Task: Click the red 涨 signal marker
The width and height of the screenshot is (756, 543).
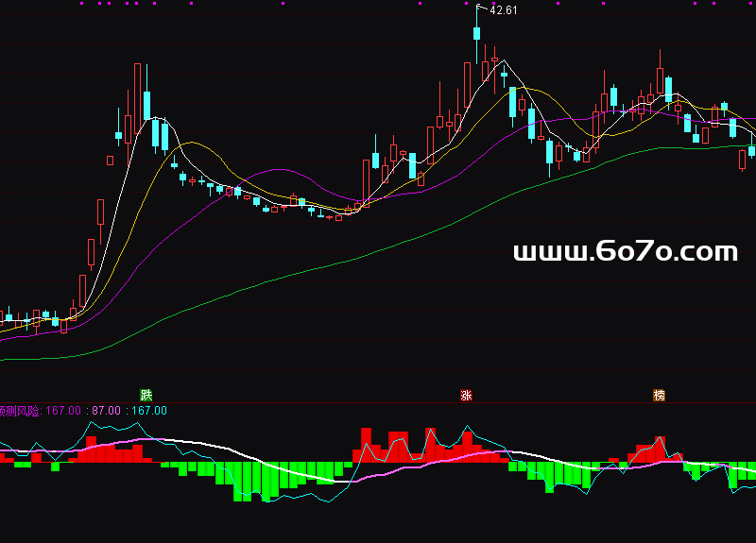Action: [466, 395]
